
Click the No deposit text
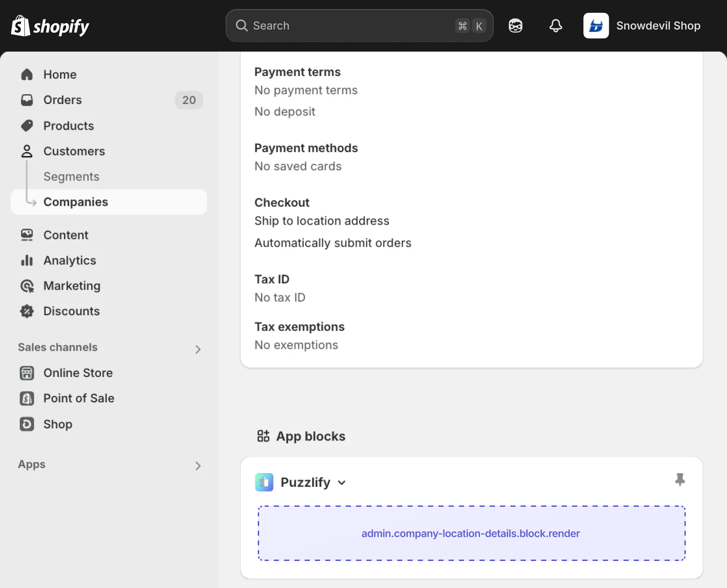tap(285, 112)
